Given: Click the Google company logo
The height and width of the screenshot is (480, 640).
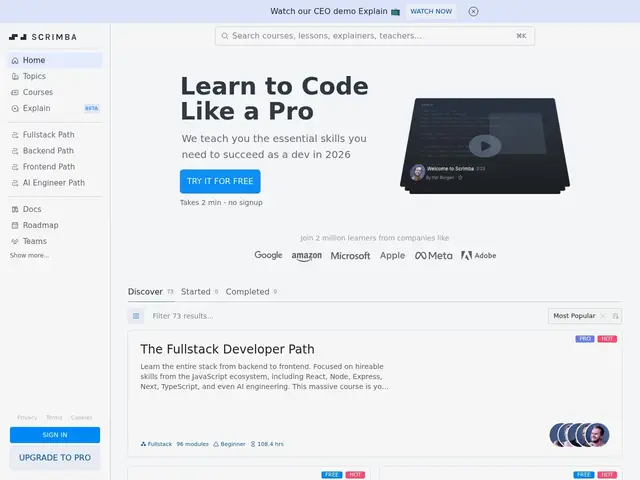Looking at the screenshot, I should click(x=268, y=255).
